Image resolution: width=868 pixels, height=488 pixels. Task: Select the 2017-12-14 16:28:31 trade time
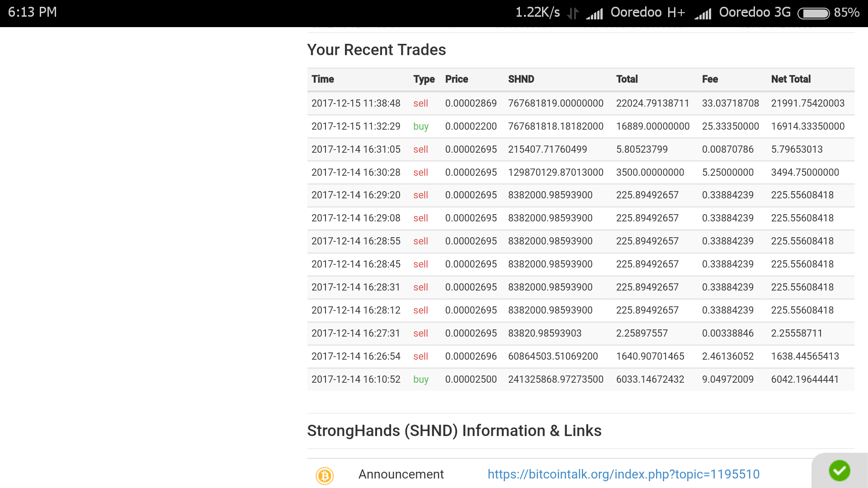356,287
